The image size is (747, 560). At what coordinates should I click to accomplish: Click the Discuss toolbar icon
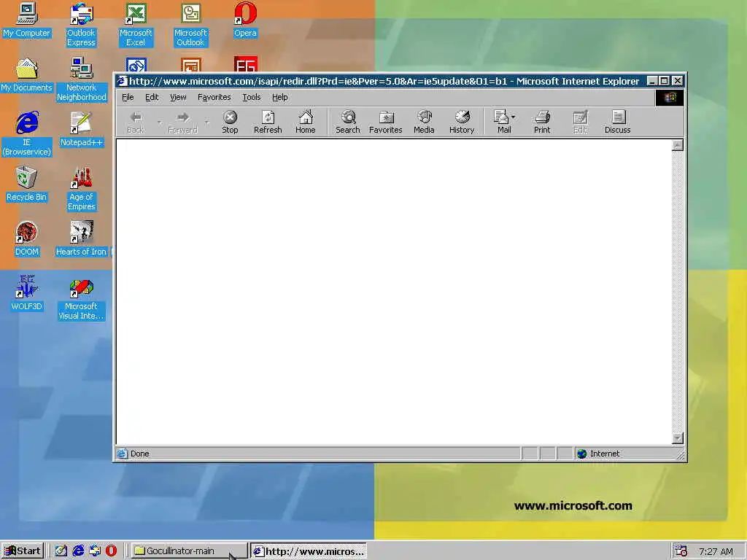coord(617,122)
